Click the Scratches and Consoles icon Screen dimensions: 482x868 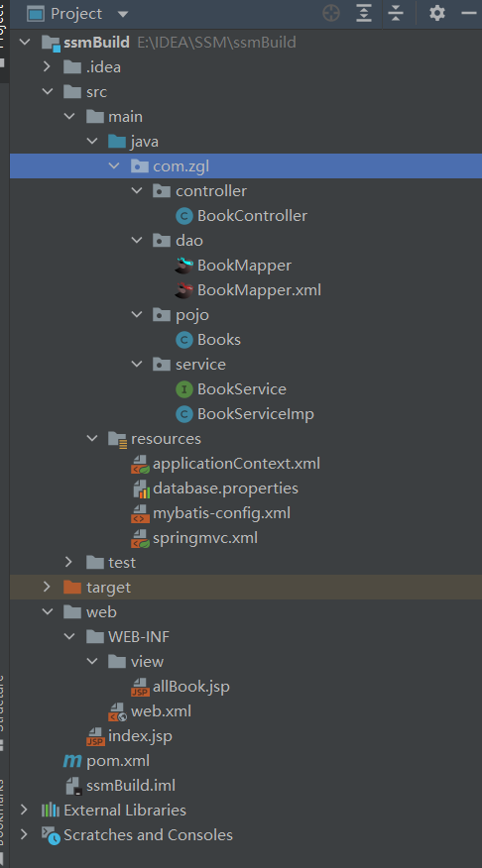51,835
